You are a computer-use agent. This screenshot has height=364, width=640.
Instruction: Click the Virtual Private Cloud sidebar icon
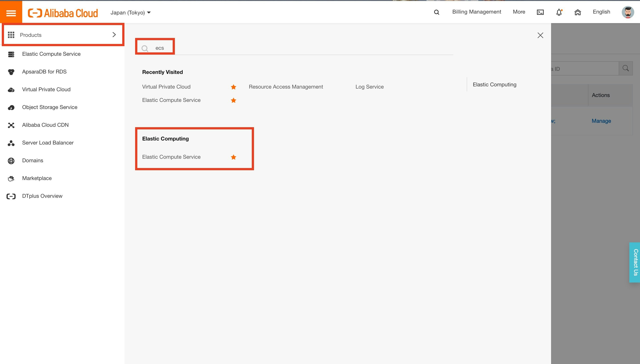click(11, 90)
